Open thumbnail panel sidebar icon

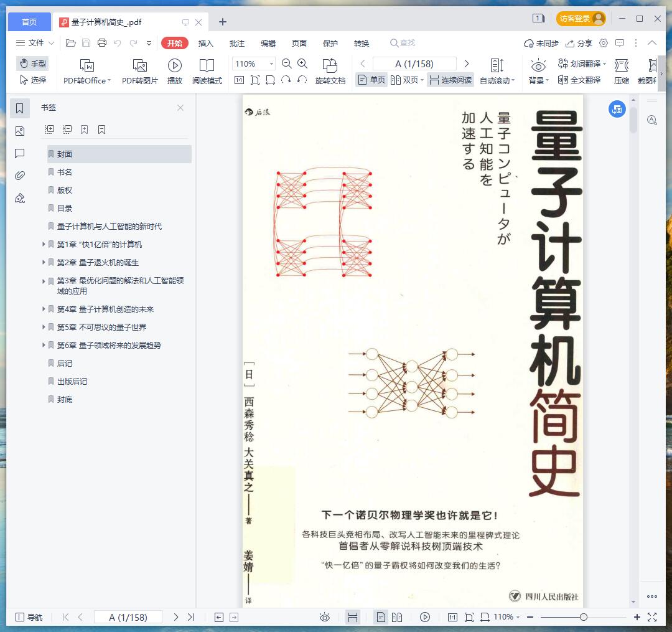(20, 131)
